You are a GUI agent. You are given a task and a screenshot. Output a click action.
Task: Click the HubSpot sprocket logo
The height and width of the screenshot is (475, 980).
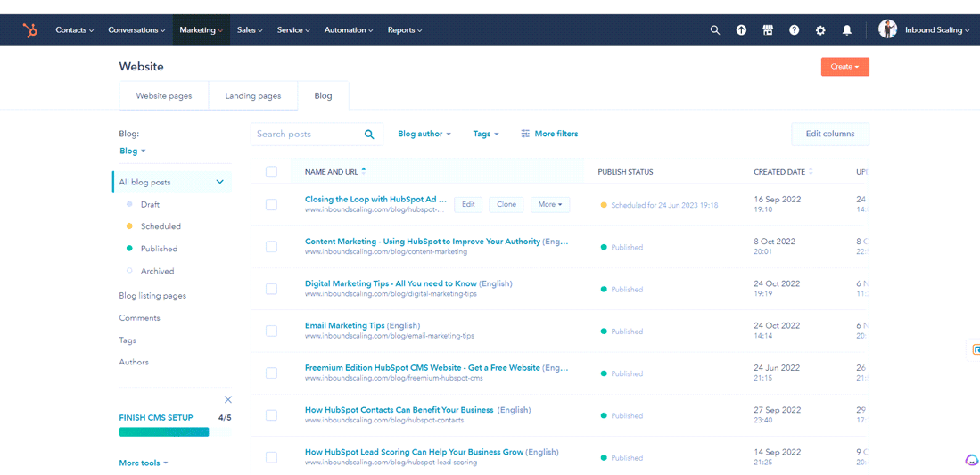click(x=29, y=30)
